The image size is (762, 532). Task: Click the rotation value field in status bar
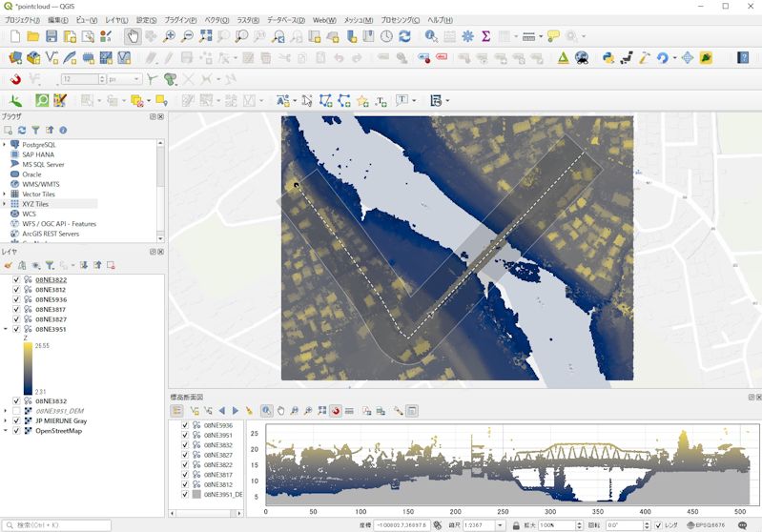click(624, 525)
